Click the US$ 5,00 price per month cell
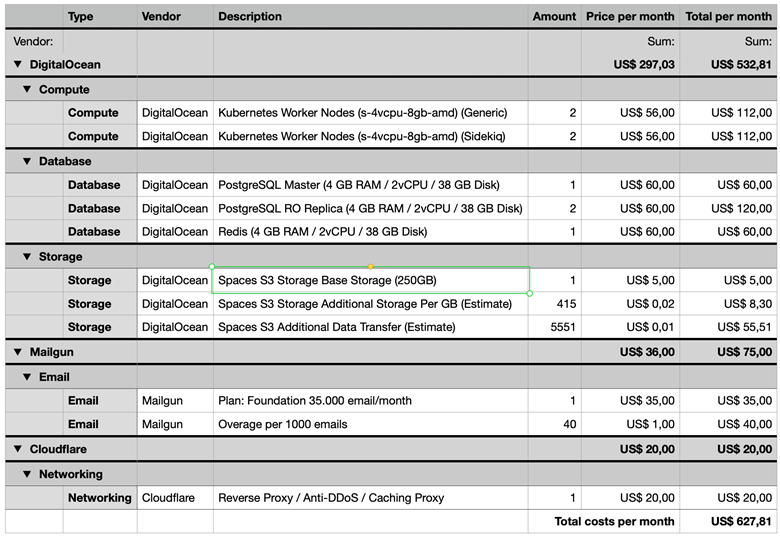The image size is (780, 536). click(x=630, y=280)
